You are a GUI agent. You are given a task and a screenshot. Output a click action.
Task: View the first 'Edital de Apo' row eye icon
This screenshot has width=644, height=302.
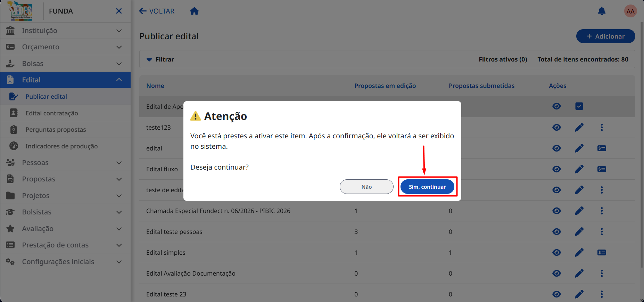point(556,106)
